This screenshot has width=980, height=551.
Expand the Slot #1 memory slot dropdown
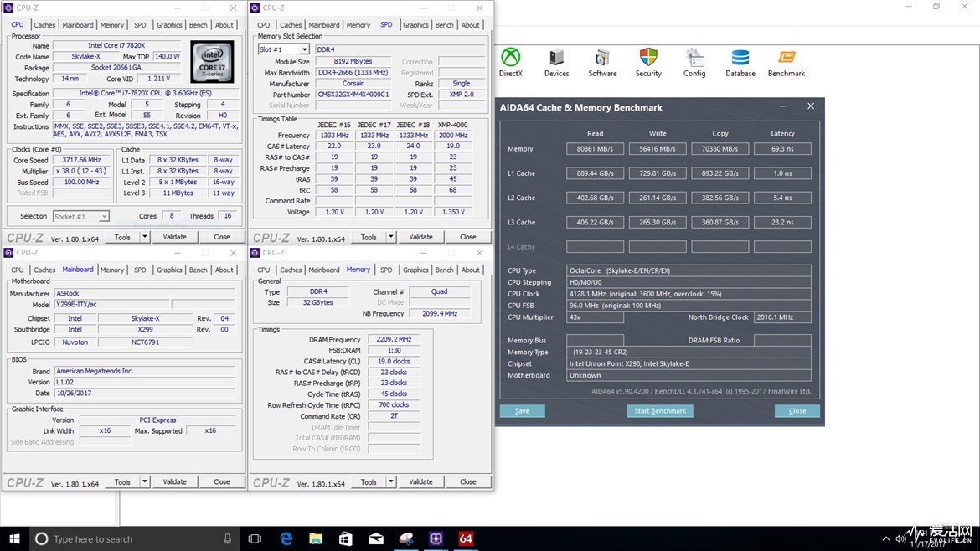pyautogui.click(x=304, y=49)
